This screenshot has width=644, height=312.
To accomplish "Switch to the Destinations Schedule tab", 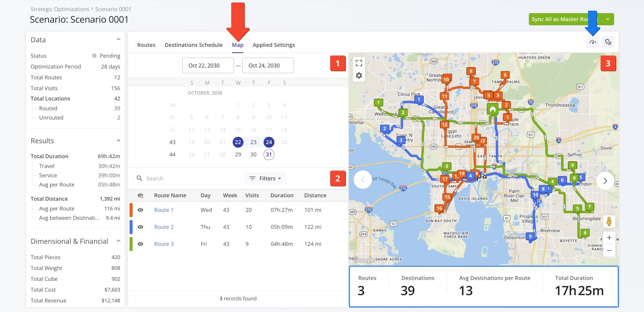I will tap(193, 45).
